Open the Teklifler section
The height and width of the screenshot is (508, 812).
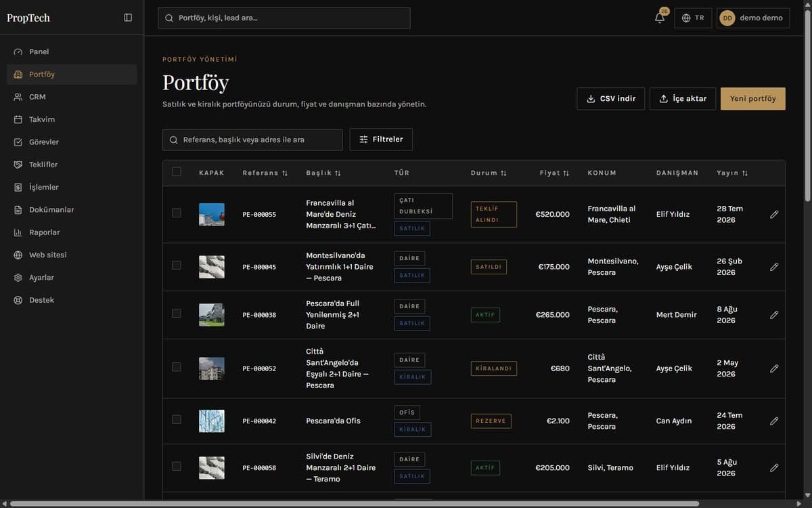[72, 165]
